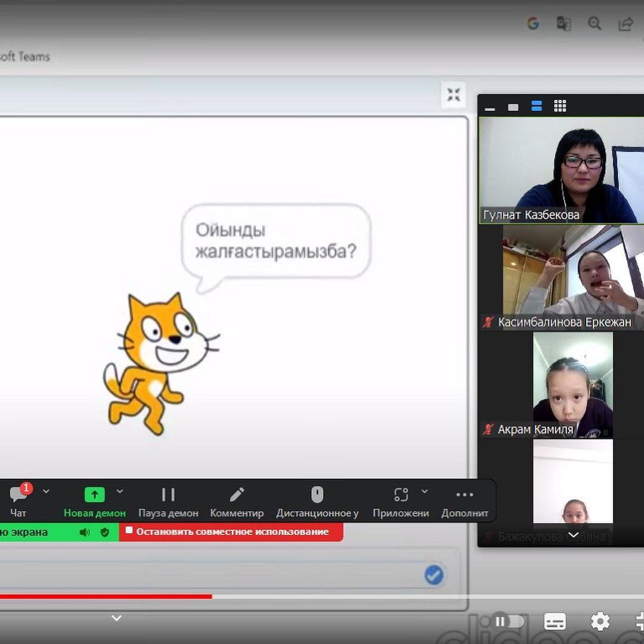This screenshot has width=644, height=644.
Task: Click muted mic icon for Касимбалинова Еркежан
Action: pyautogui.click(x=488, y=322)
